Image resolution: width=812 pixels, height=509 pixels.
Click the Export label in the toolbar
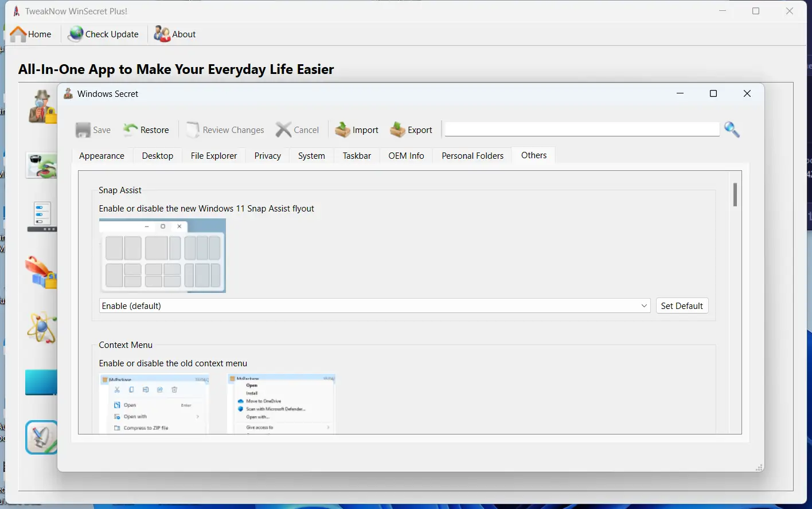pos(420,130)
